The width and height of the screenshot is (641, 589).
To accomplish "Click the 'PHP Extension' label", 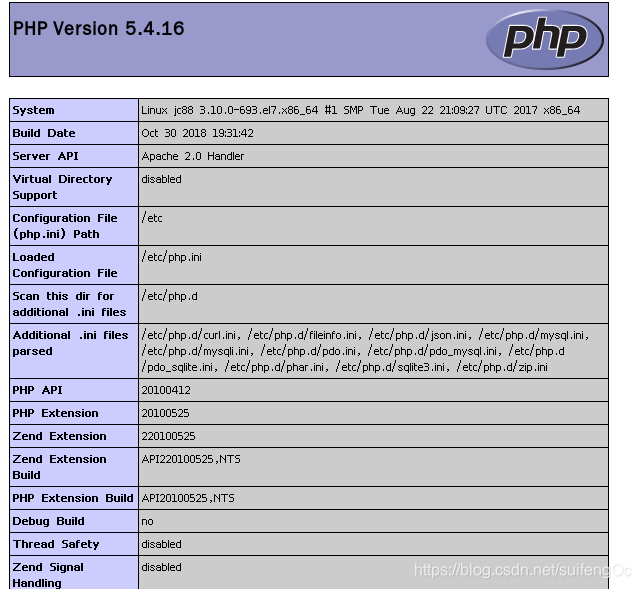I will click(55, 413).
